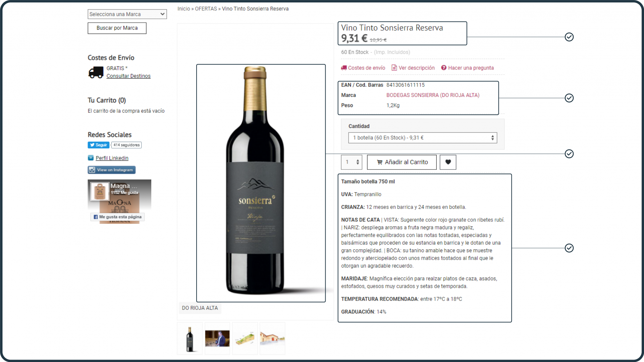Open the Costes de envío link
644x362 pixels.
[x=367, y=68]
